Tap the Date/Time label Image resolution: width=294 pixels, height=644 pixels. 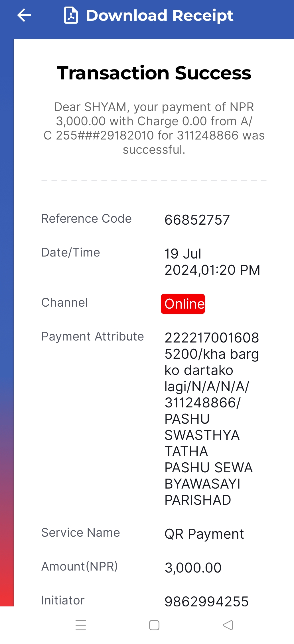tap(71, 253)
